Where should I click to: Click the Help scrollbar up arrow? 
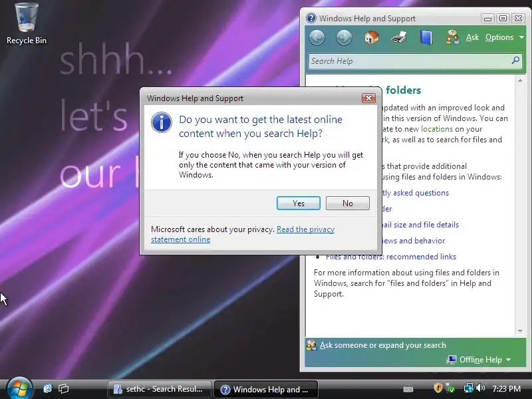click(520, 80)
